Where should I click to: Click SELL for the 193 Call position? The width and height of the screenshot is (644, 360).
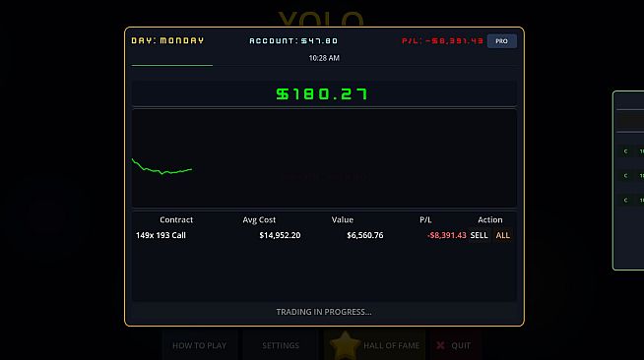point(479,235)
